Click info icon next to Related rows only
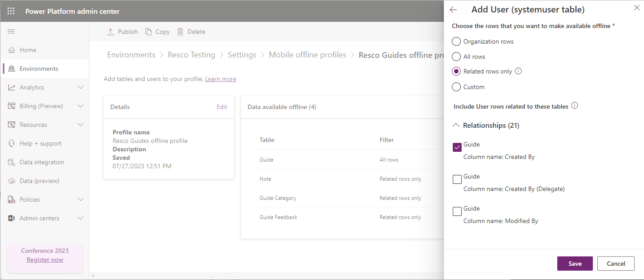This screenshot has height=280, width=644. pos(518,71)
